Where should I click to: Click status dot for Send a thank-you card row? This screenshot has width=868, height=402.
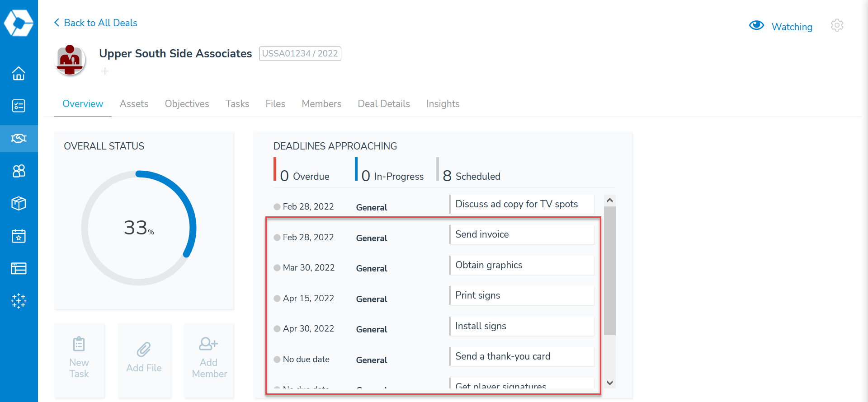pos(277,360)
